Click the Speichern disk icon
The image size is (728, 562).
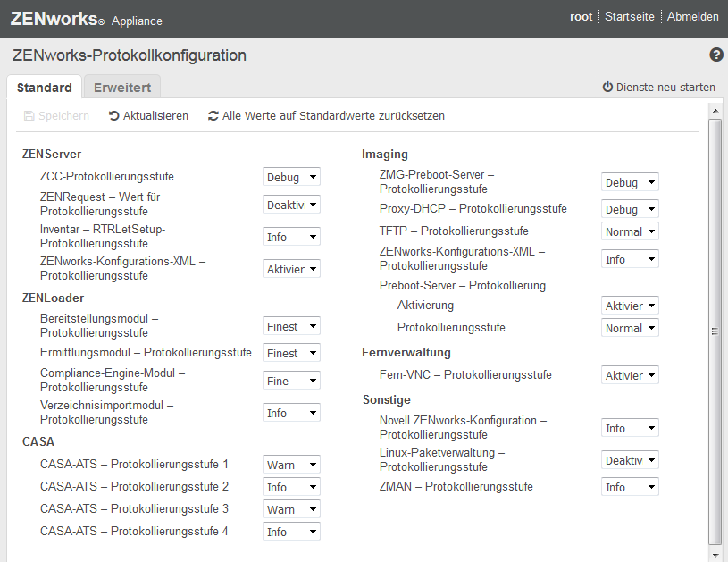pos(29,116)
